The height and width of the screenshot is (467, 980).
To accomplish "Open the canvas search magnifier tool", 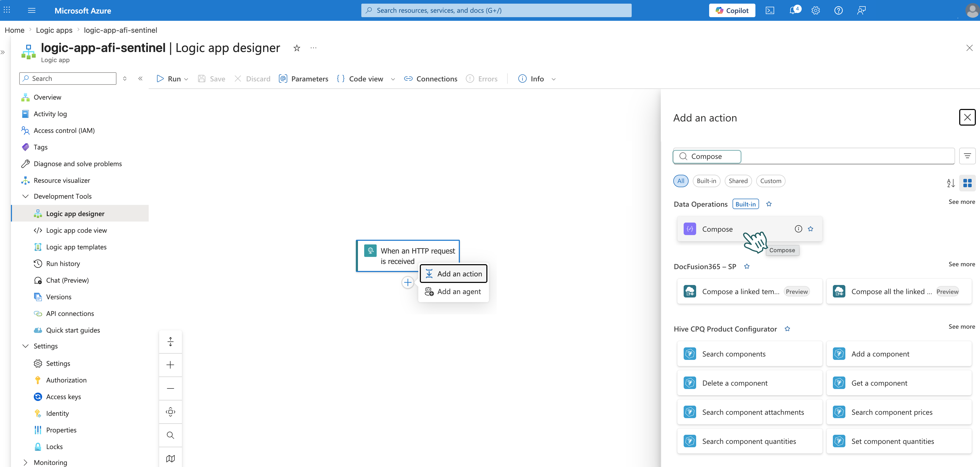I will pyautogui.click(x=171, y=435).
